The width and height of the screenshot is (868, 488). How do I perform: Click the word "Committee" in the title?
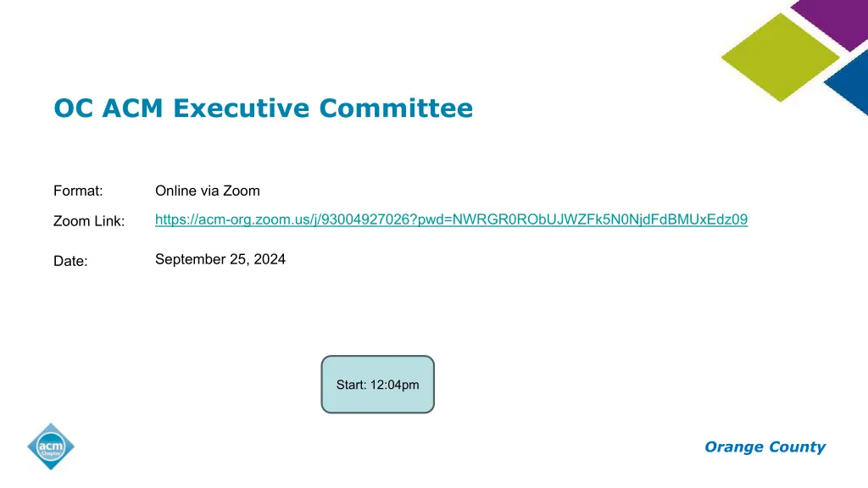(x=396, y=108)
